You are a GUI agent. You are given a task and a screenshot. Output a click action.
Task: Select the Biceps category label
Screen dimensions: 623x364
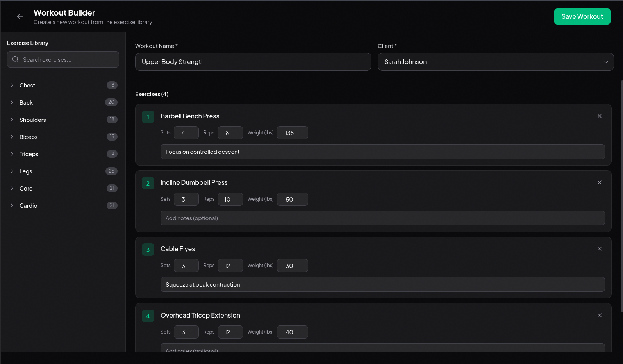[x=29, y=137]
